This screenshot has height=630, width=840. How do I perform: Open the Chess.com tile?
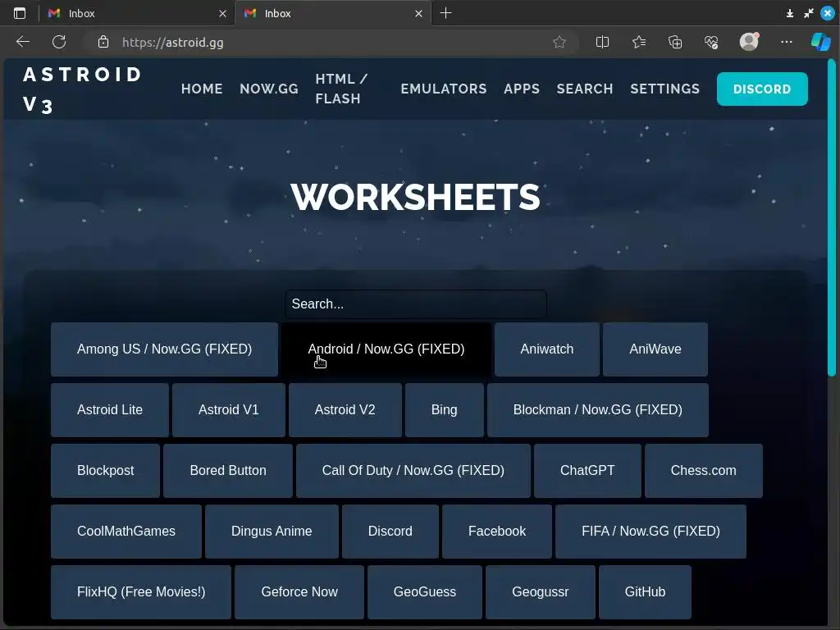click(703, 470)
